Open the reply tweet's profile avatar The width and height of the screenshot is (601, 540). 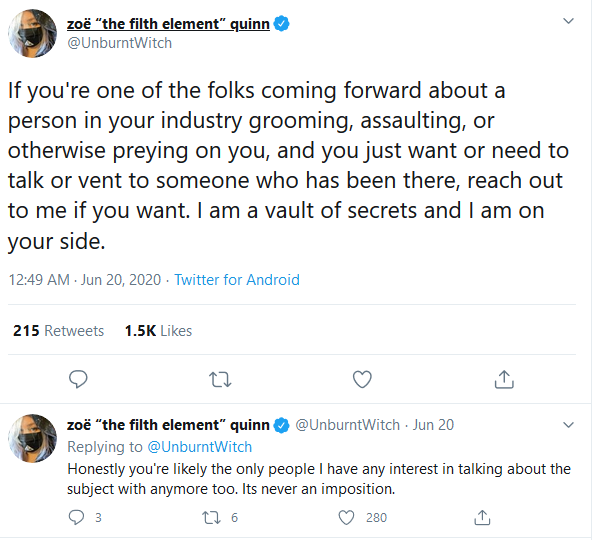(33, 438)
